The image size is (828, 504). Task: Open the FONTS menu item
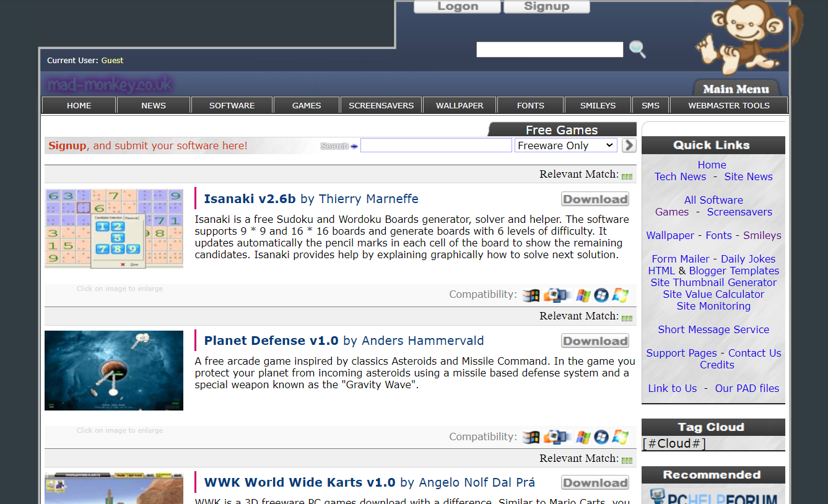click(x=531, y=105)
